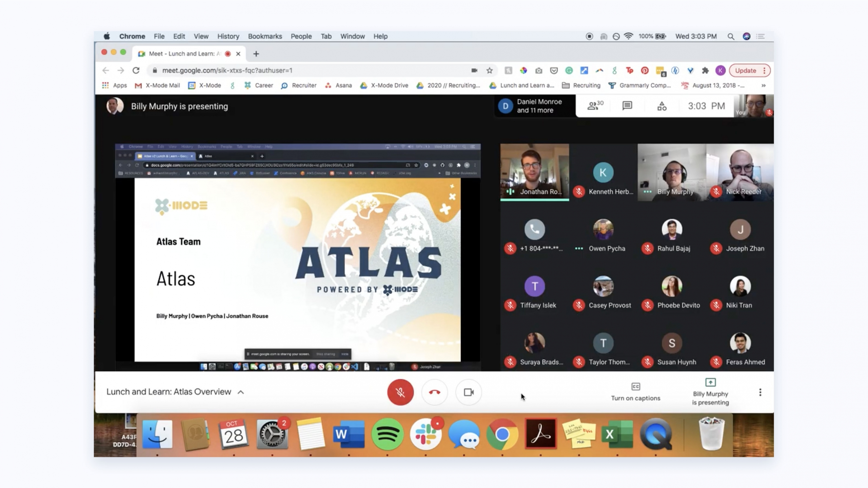Open the People menu

coord(301,36)
